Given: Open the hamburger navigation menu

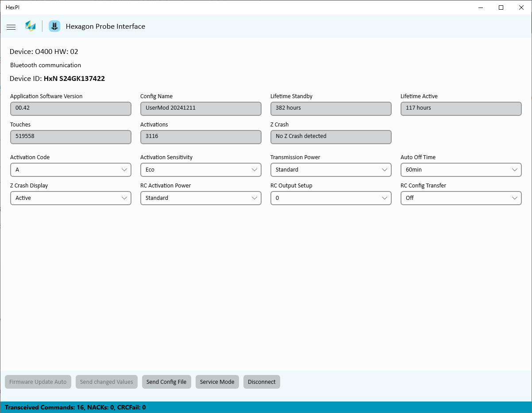Looking at the screenshot, I should (11, 27).
